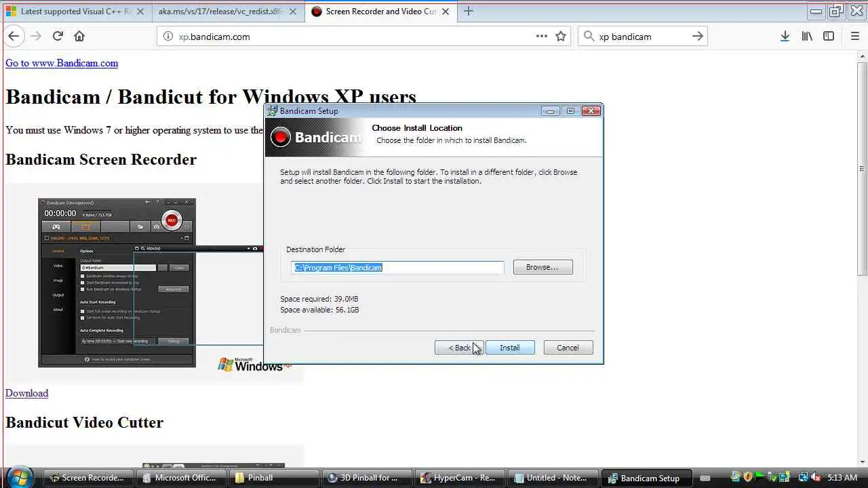Switch to the aka.ms vc_redist tab
868x488 pixels.
click(x=227, y=12)
